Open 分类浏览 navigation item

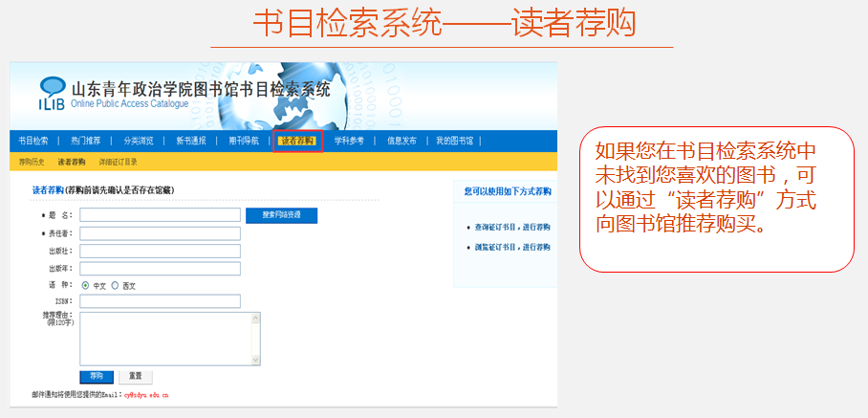pyautogui.click(x=138, y=141)
